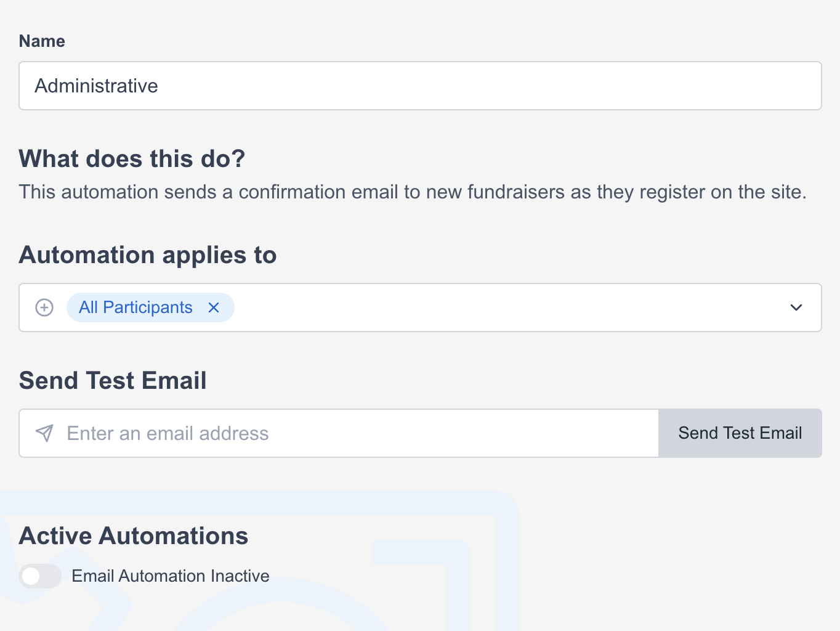
Task: Focus the Name field containing Administrative
Action: [x=420, y=86]
